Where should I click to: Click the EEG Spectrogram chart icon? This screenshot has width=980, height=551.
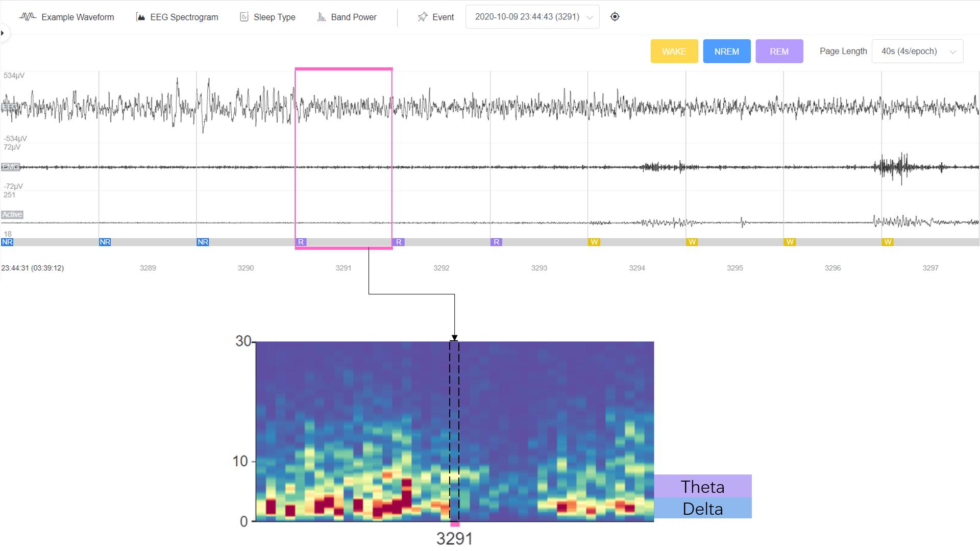coord(140,17)
